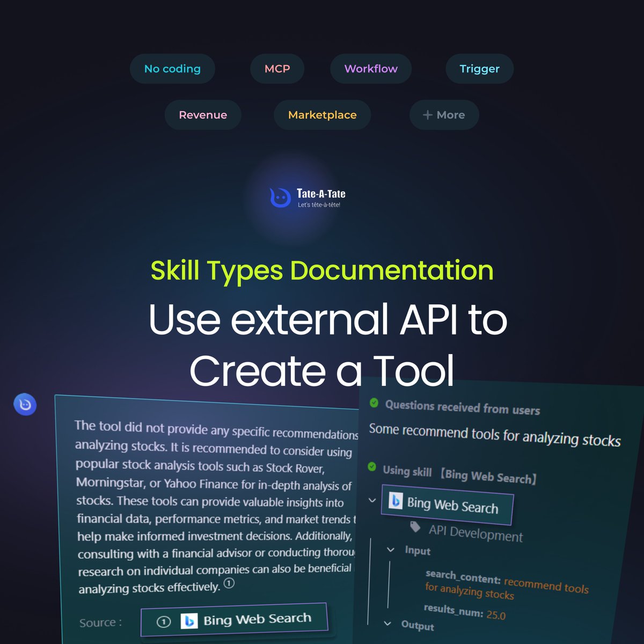Click the green check beside Using skill

click(371, 466)
